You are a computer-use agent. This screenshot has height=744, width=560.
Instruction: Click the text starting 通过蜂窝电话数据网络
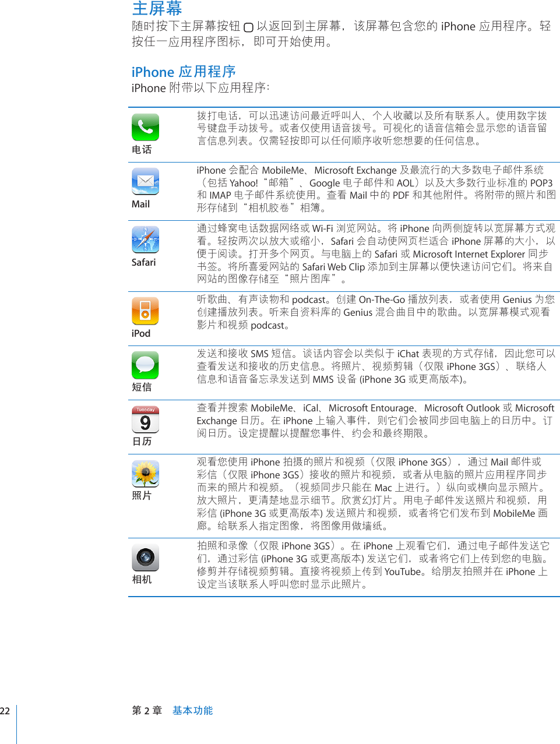[376, 253]
